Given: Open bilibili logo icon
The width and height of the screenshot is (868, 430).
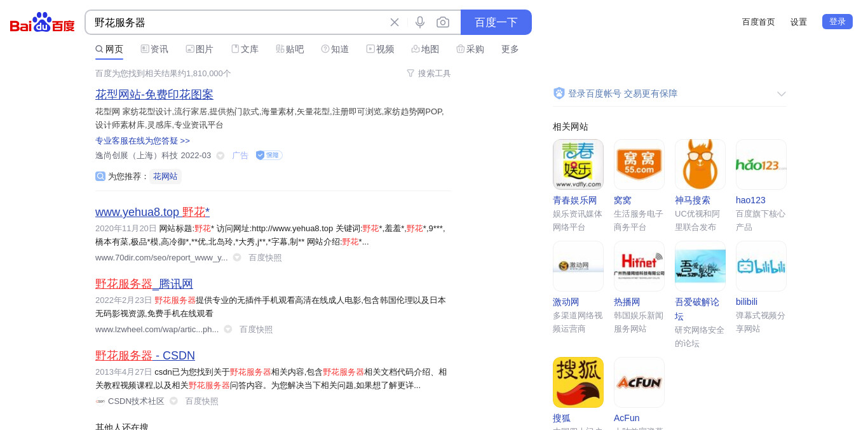Looking at the screenshot, I should pyautogui.click(x=761, y=266).
